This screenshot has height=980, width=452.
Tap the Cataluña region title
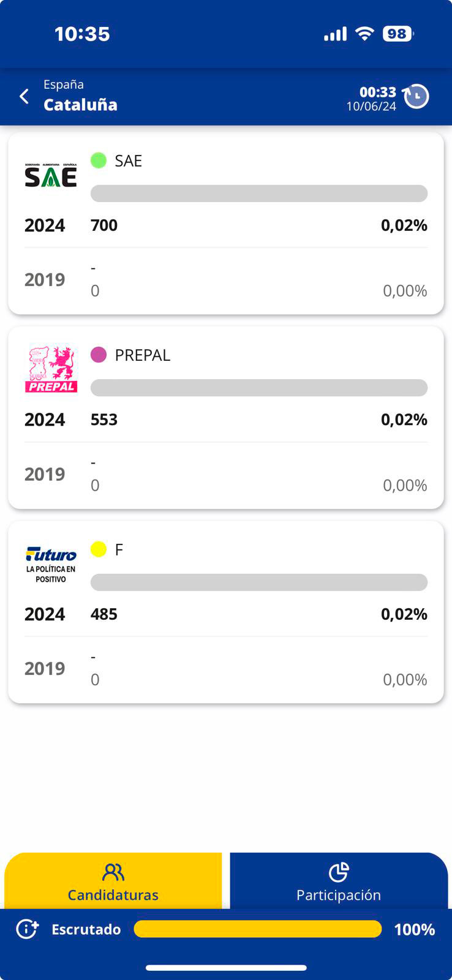tap(80, 105)
